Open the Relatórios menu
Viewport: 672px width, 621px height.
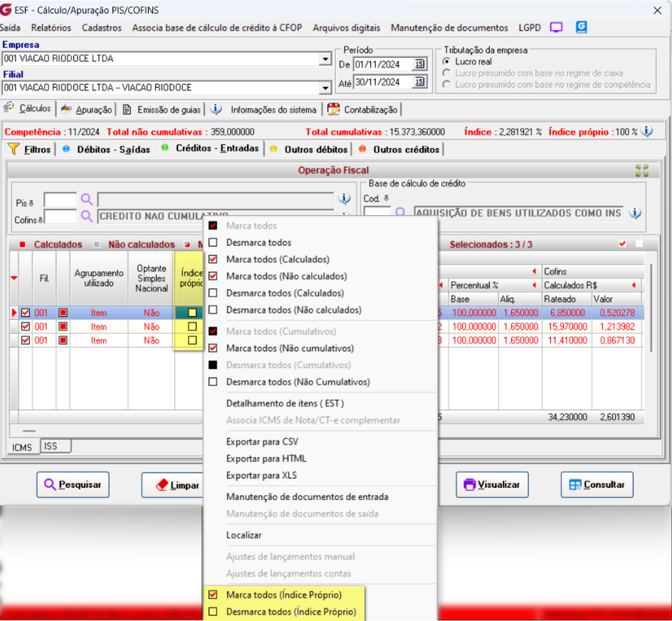(51, 28)
